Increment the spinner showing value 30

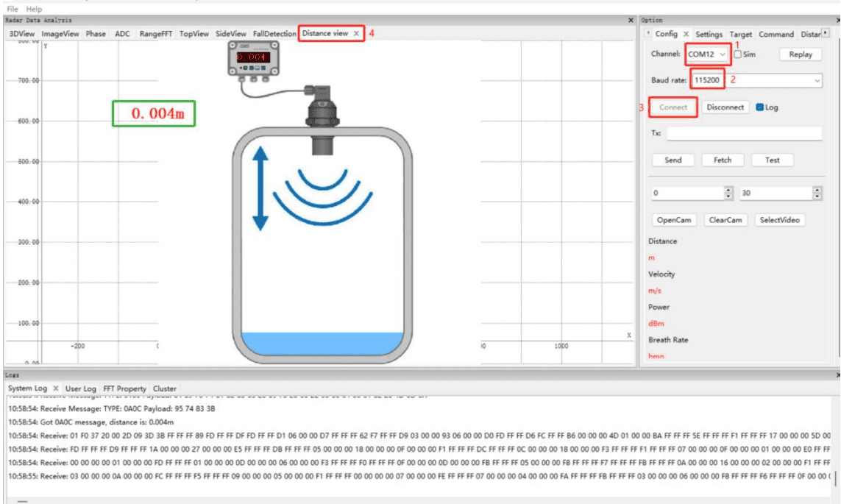click(x=817, y=190)
